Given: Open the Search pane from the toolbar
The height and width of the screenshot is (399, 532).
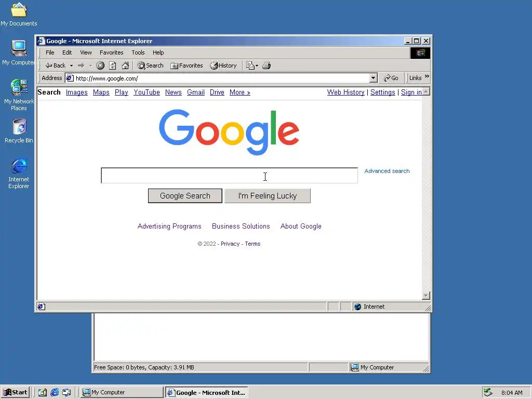Looking at the screenshot, I should coord(150,65).
